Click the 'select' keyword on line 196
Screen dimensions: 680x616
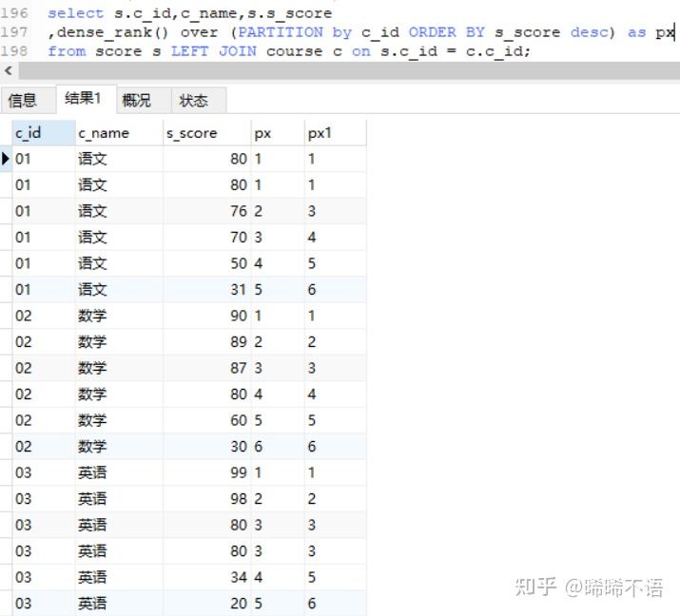(x=76, y=13)
